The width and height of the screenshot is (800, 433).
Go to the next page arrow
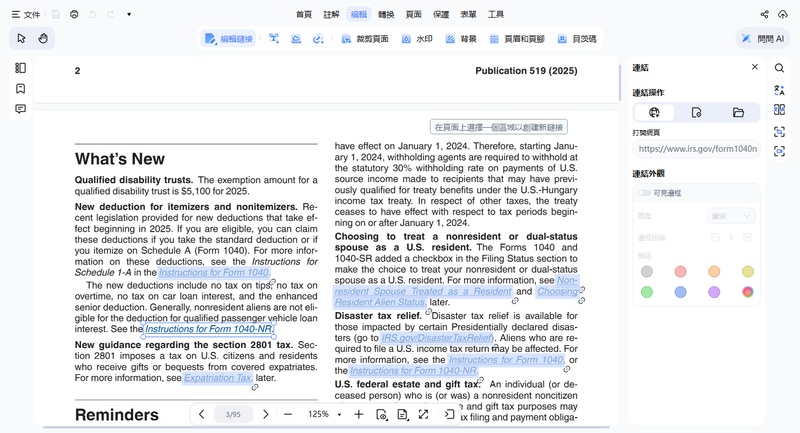click(265, 414)
